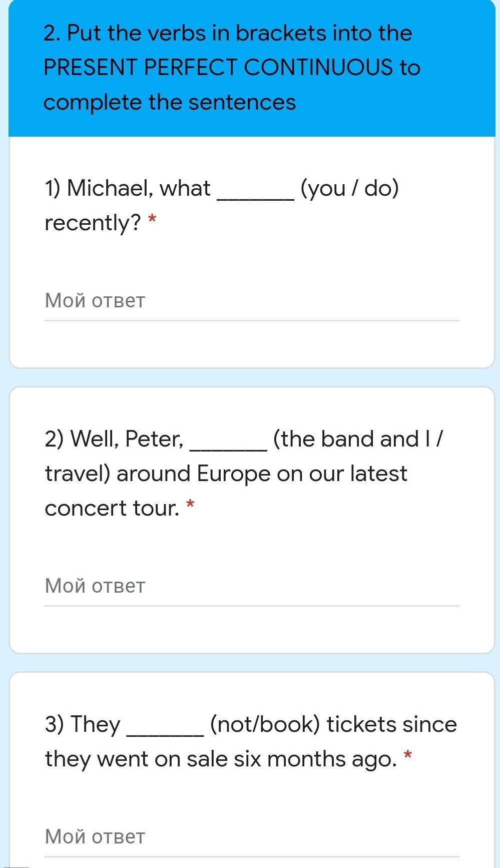
Task: Click the blank line before '(not/book)'
Action: pyautogui.click(x=166, y=735)
